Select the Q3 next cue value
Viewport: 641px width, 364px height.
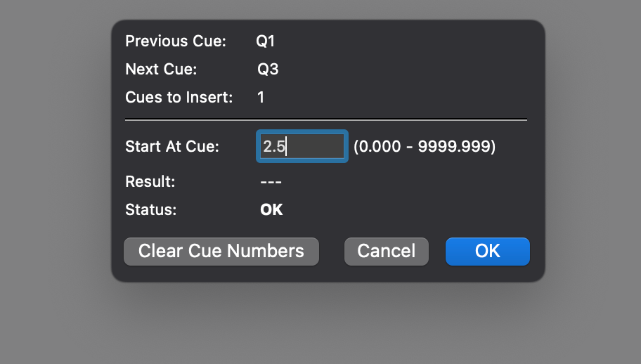tap(266, 70)
